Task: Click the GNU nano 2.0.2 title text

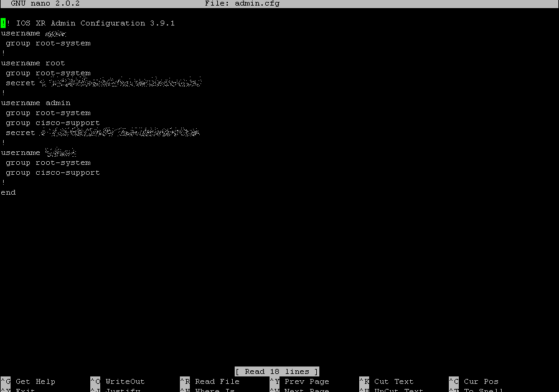Action: 42,4
